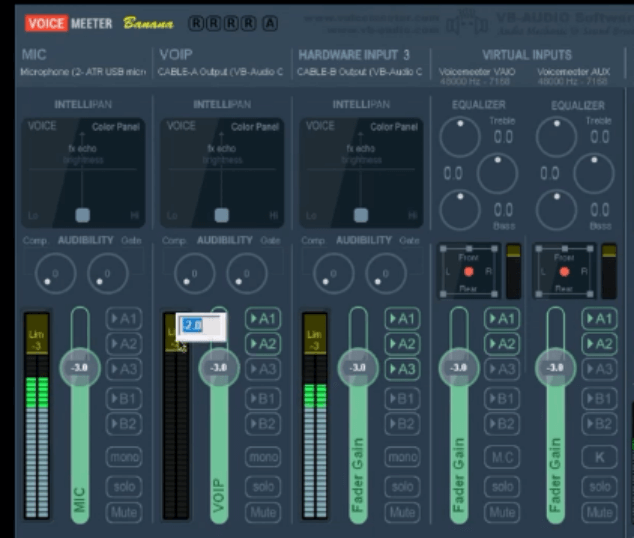Click the VOIP fader gain knob

coord(219,367)
